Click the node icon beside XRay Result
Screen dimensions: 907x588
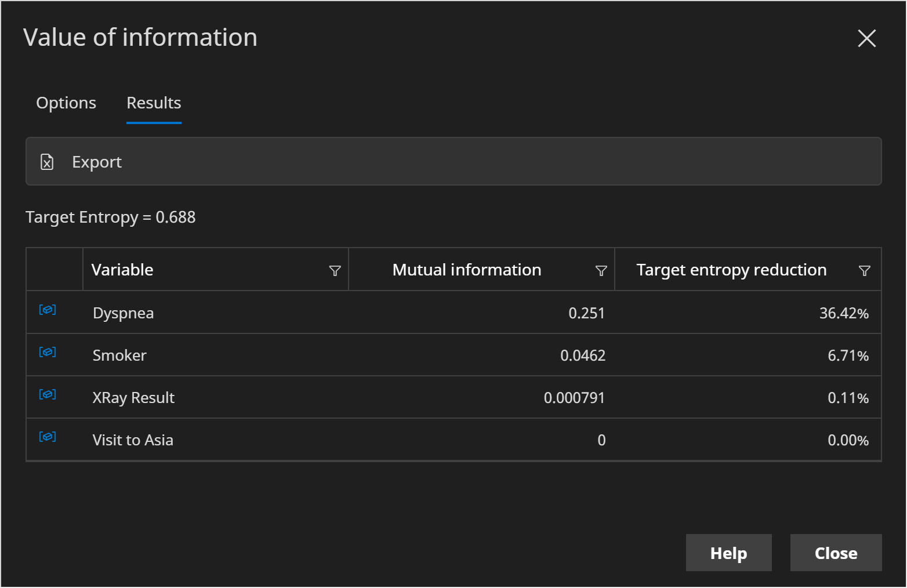(48, 394)
